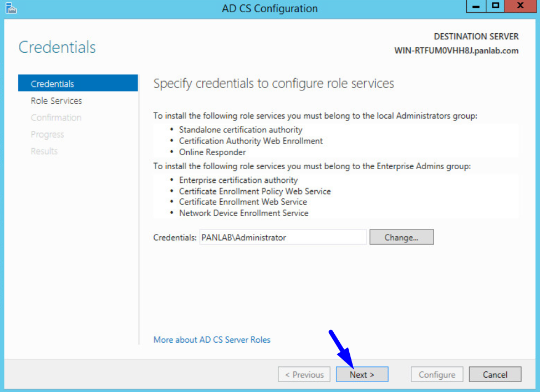This screenshot has width=540, height=392.
Task: Select the Results step
Action: pyautogui.click(x=44, y=151)
